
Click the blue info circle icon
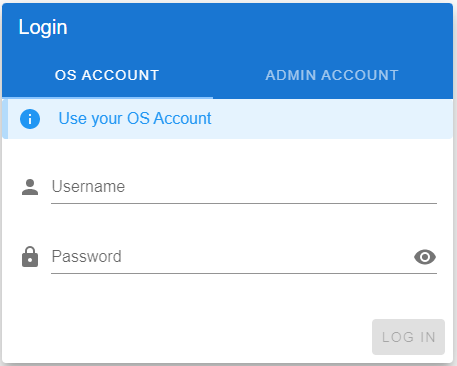coord(30,119)
